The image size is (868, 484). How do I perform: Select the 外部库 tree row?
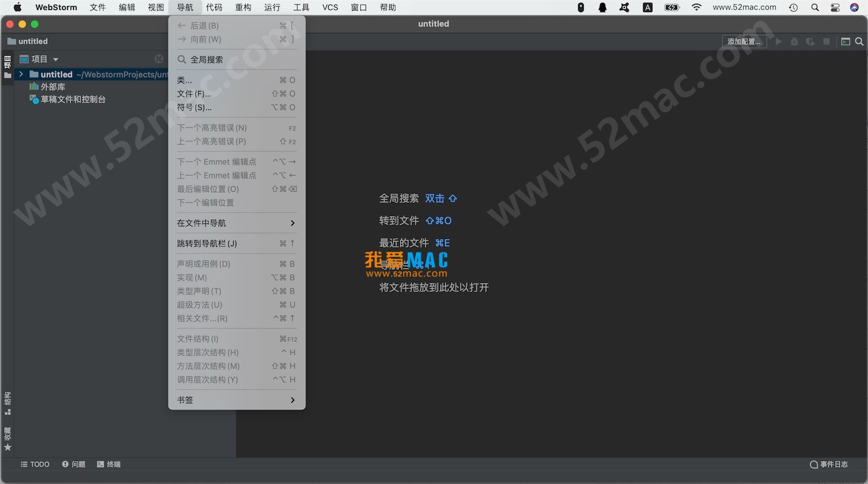92,87
